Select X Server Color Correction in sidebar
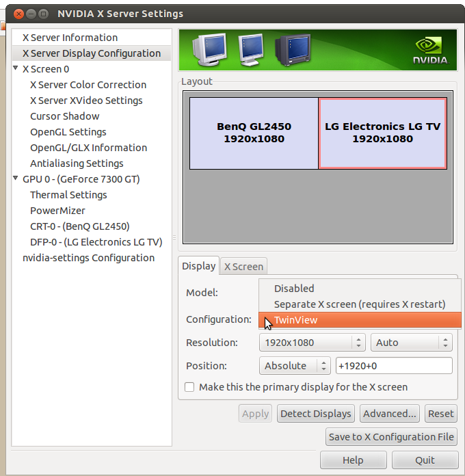Image resolution: width=465 pixels, height=476 pixels. click(88, 85)
